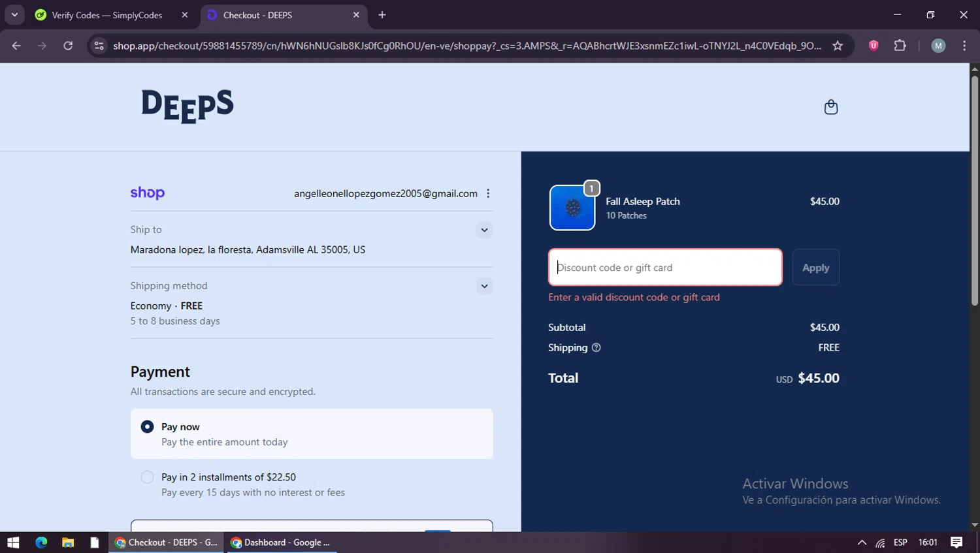Click the page vertical scrollbar thumb
This screenshot has width=980, height=553.
click(974, 191)
